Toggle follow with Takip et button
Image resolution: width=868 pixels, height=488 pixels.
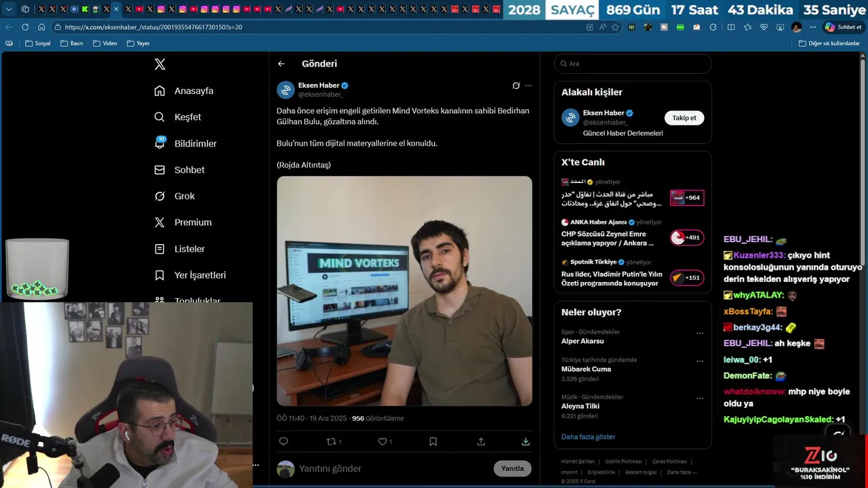684,118
